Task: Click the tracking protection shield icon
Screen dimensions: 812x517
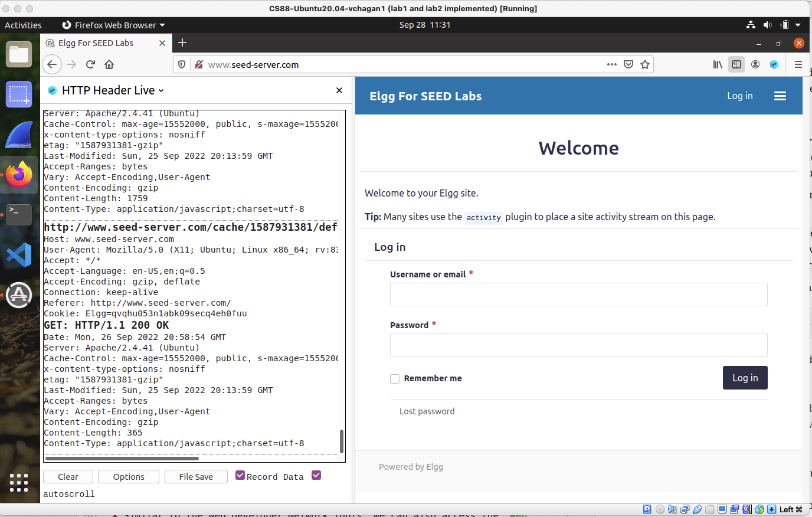Action: click(x=182, y=64)
